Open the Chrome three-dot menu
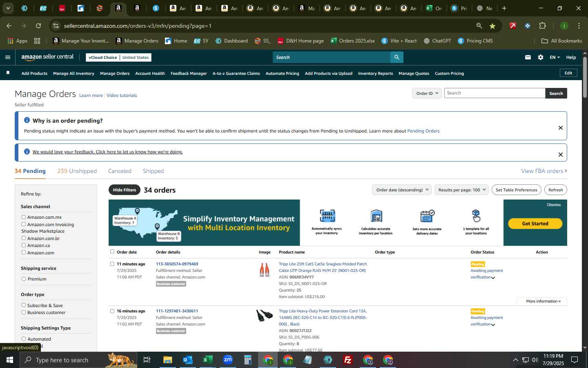The image size is (588, 368). (579, 26)
